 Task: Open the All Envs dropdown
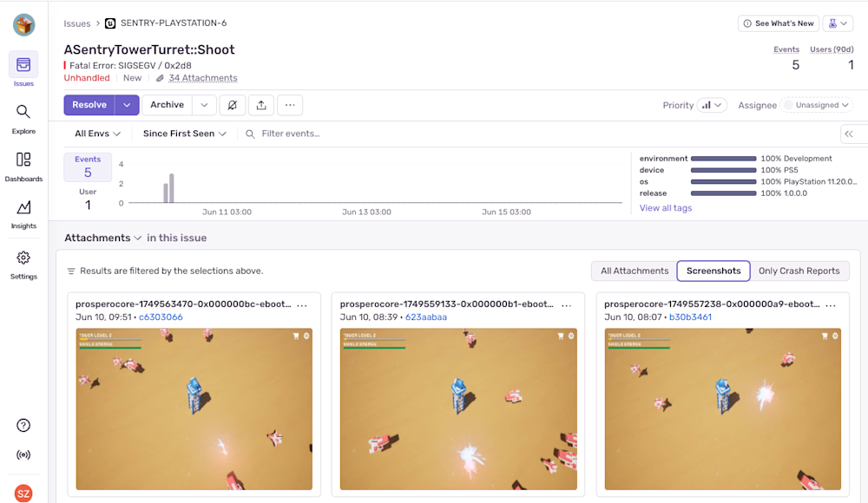point(97,134)
